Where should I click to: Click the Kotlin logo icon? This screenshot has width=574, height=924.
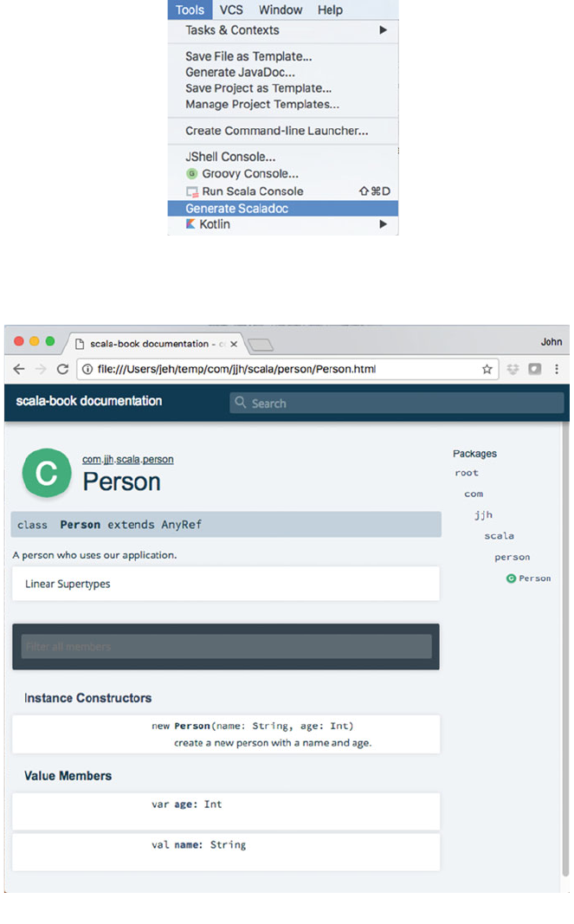[x=190, y=224]
